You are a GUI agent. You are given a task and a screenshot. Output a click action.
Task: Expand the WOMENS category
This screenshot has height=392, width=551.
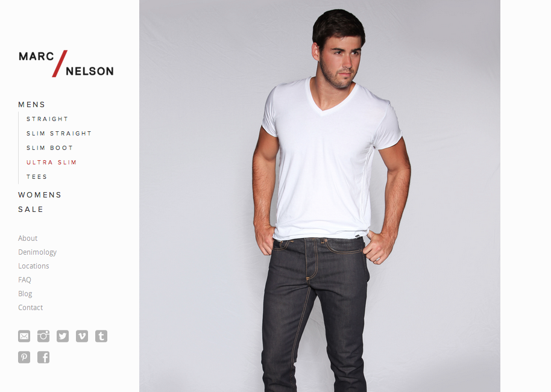40,194
